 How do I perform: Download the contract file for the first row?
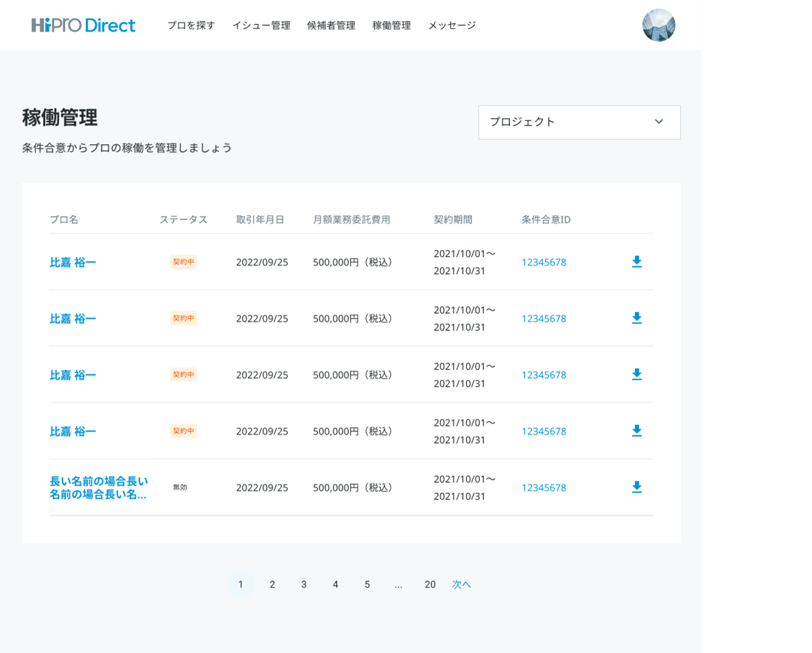tap(637, 262)
